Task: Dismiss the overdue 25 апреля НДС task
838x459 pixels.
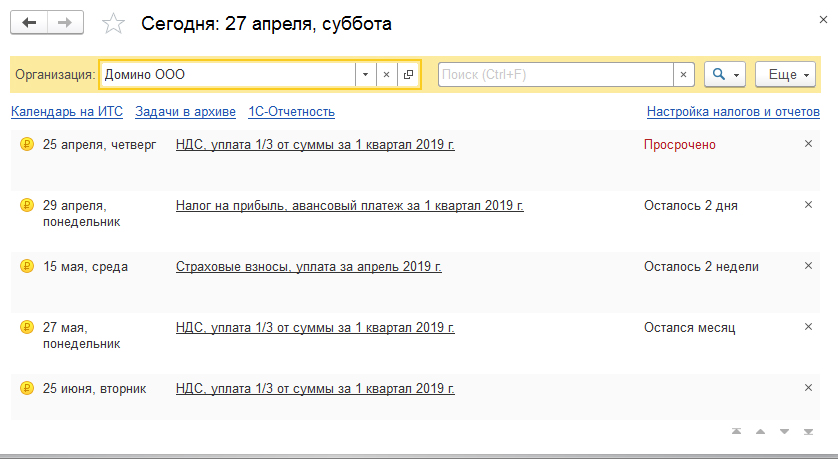Action: [x=808, y=144]
